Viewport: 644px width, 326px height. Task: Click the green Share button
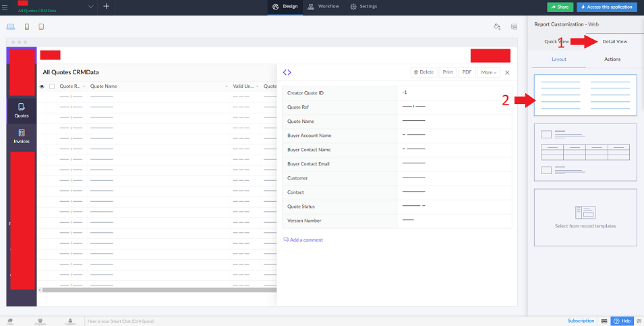[x=560, y=7]
